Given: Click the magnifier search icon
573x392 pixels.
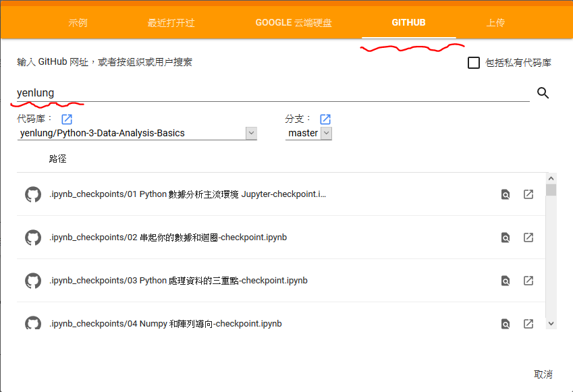Looking at the screenshot, I should pos(543,93).
